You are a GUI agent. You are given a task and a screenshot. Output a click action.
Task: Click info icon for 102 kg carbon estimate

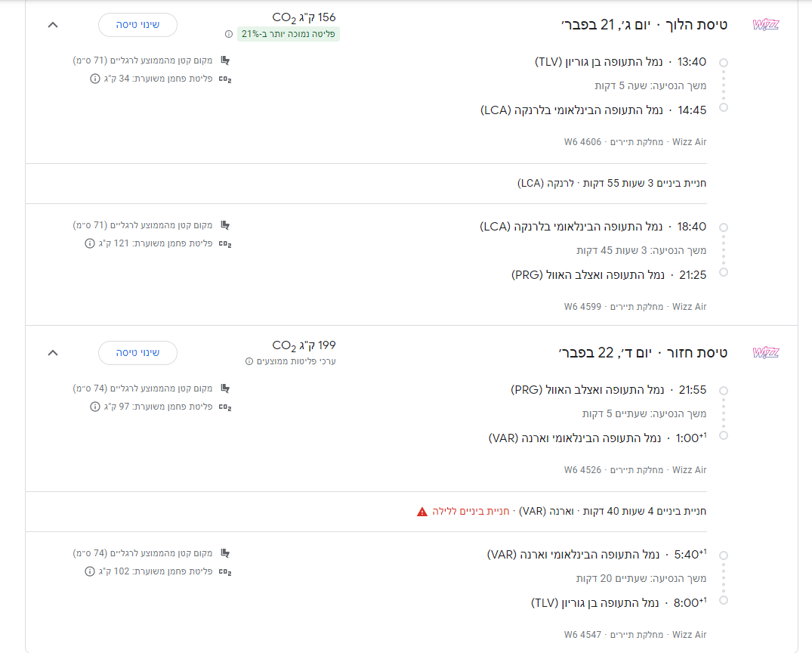coord(90,571)
